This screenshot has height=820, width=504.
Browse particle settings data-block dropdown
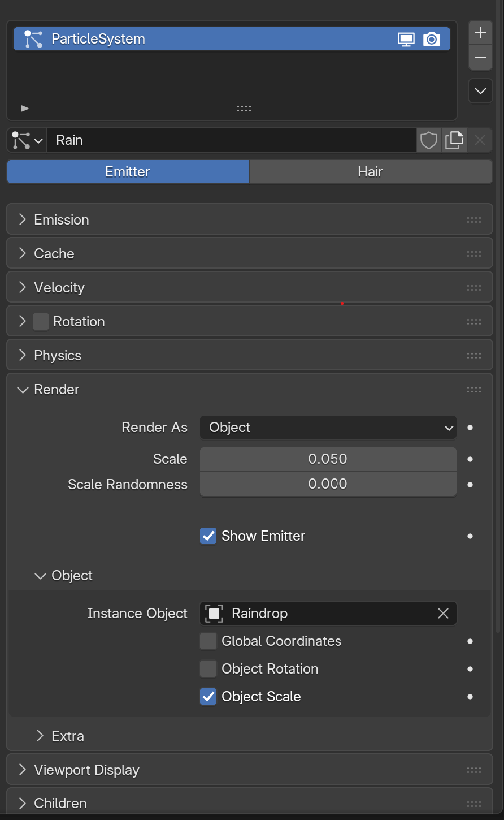tap(27, 140)
